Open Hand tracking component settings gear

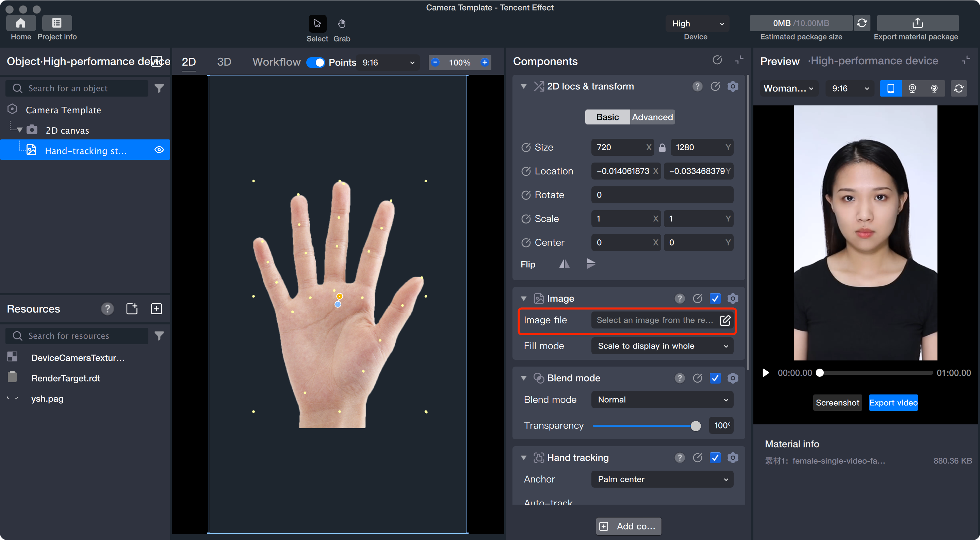733,457
